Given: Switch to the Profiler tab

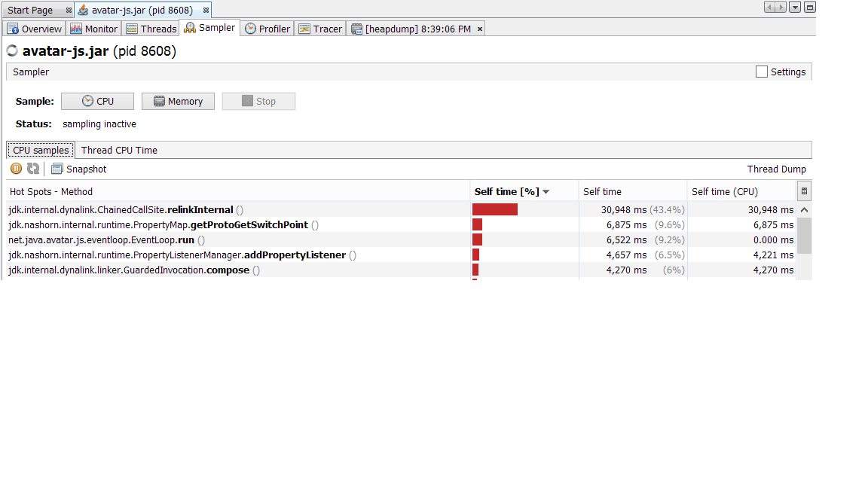Looking at the screenshot, I should [x=267, y=29].
